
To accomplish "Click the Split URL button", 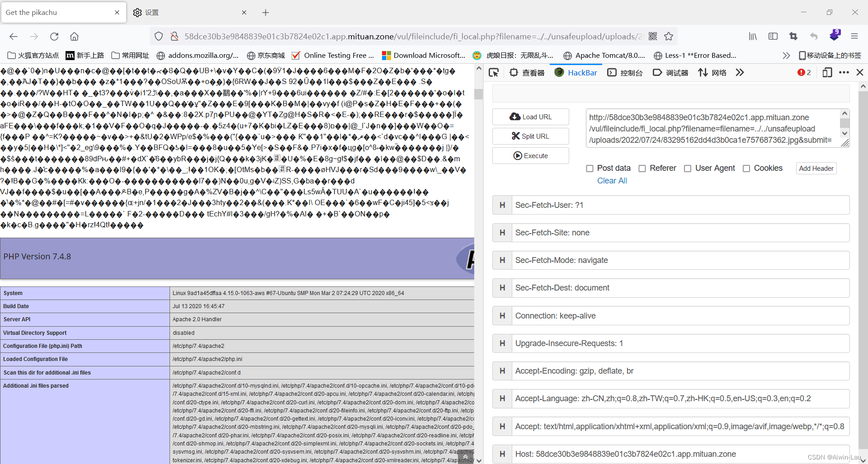I will click(x=530, y=136).
